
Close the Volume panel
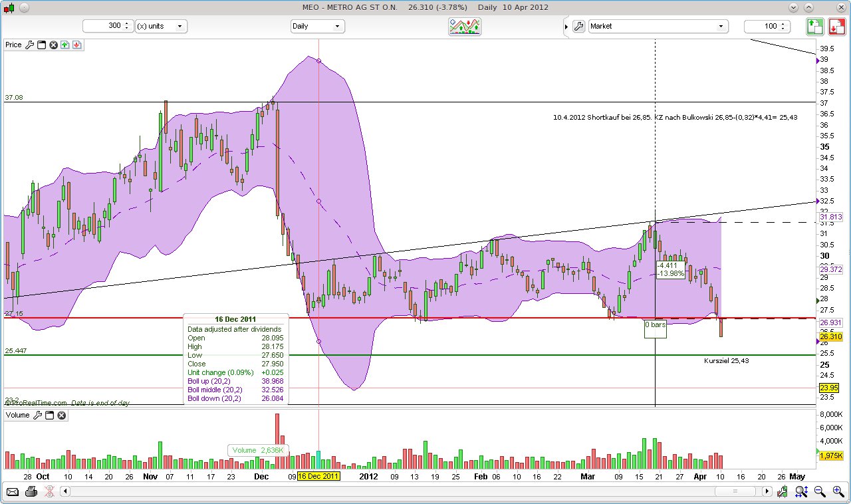pos(61,415)
